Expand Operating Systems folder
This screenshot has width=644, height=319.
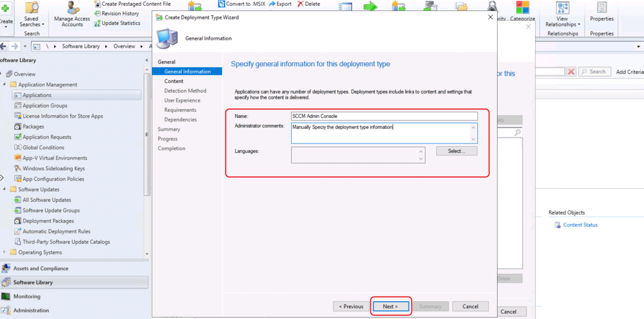tap(4, 252)
